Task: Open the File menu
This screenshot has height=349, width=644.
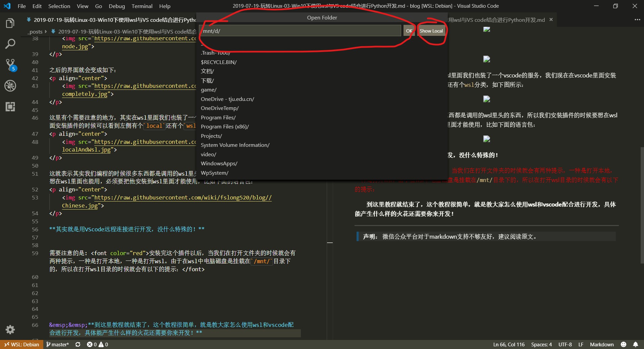Action: pyautogui.click(x=22, y=6)
